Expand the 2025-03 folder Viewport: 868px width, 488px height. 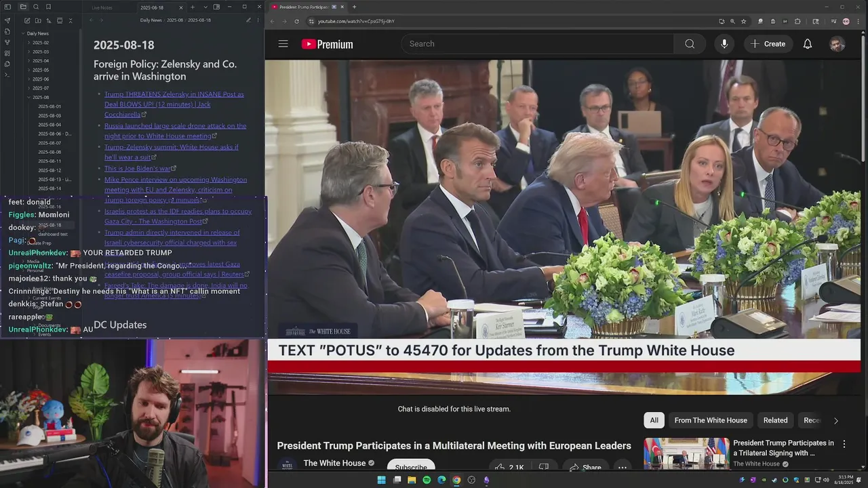point(41,52)
